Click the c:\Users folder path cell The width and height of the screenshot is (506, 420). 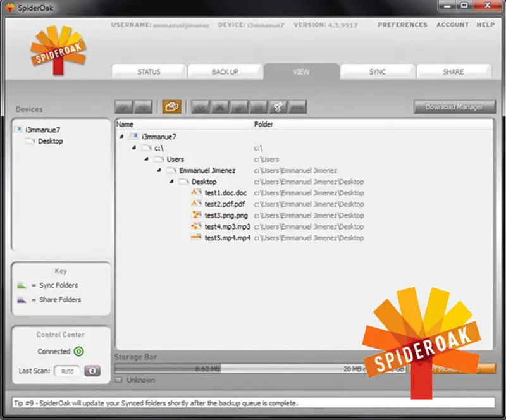266,159
